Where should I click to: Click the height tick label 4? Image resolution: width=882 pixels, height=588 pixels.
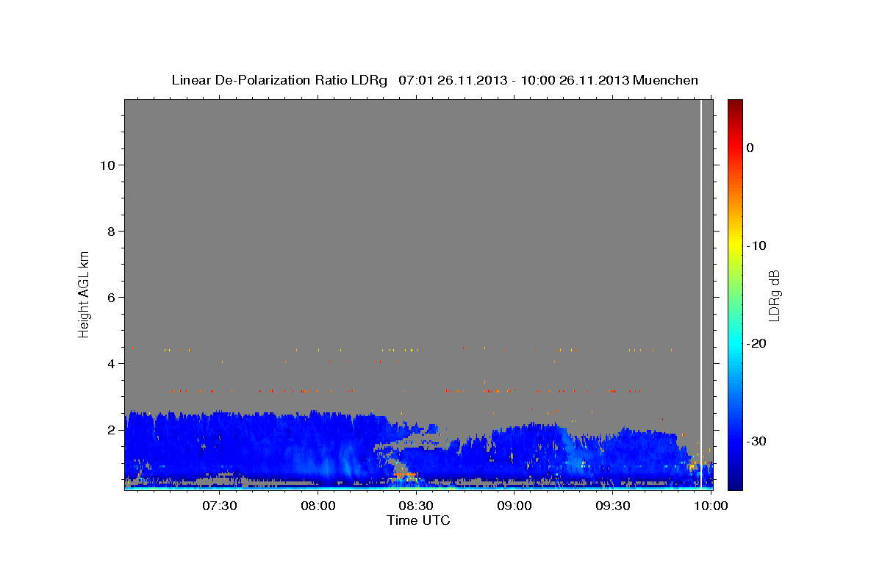pyautogui.click(x=112, y=364)
